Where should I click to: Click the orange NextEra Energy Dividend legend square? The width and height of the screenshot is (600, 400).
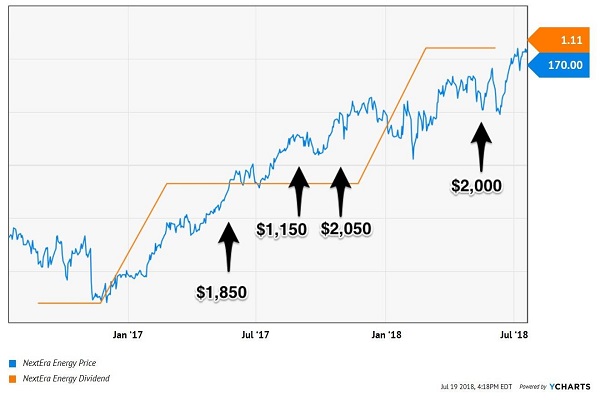click(13, 379)
